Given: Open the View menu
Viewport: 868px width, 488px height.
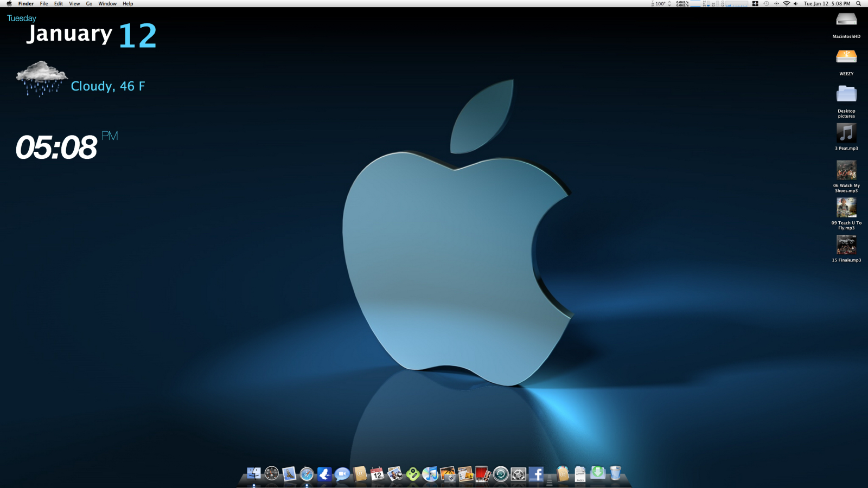Looking at the screenshot, I should (x=74, y=3).
